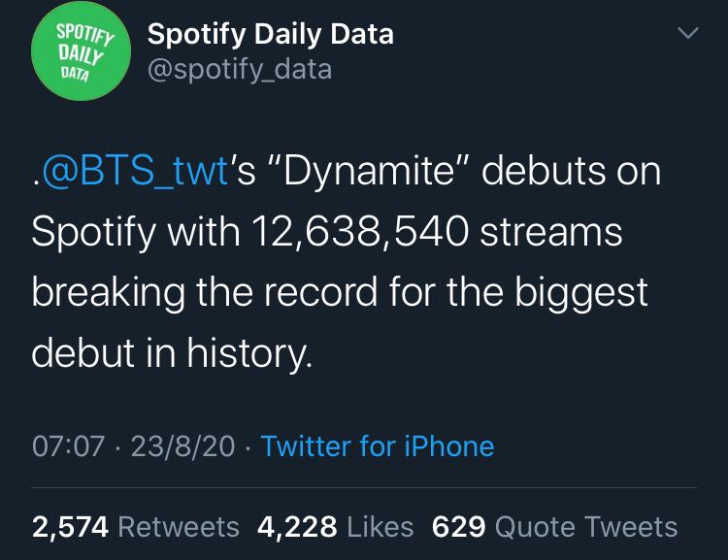View the 2,574 retweets count
This screenshot has width=728, height=560.
[x=70, y=527]
